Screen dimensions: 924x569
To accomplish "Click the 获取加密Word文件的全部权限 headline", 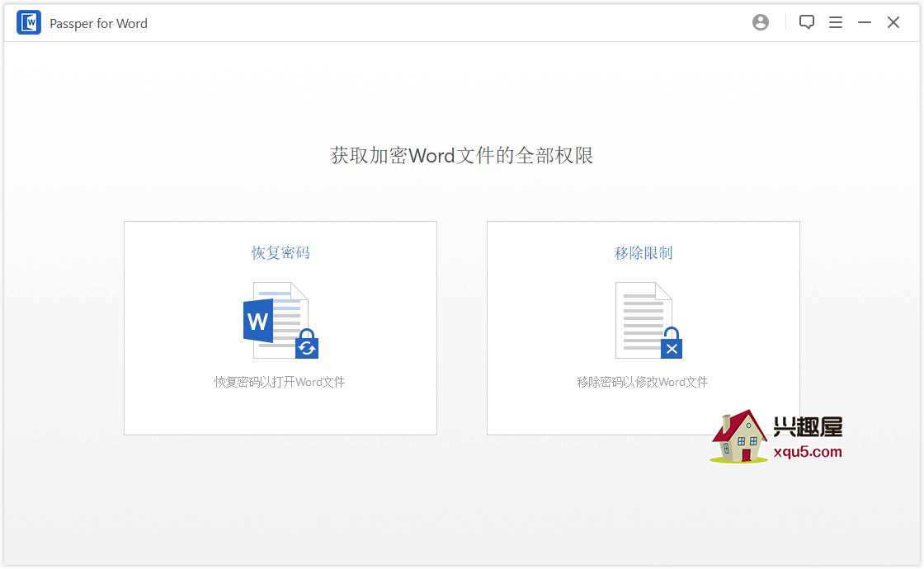I will pos(461,156).
